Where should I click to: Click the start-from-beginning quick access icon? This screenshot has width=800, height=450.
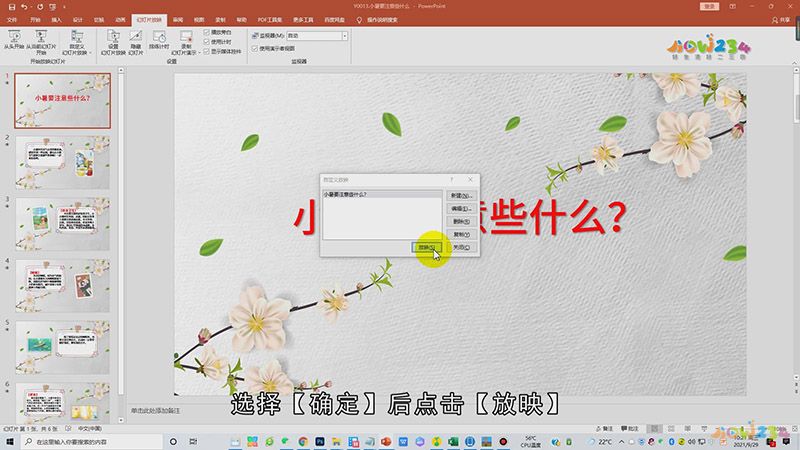click(x=53, y=7)
